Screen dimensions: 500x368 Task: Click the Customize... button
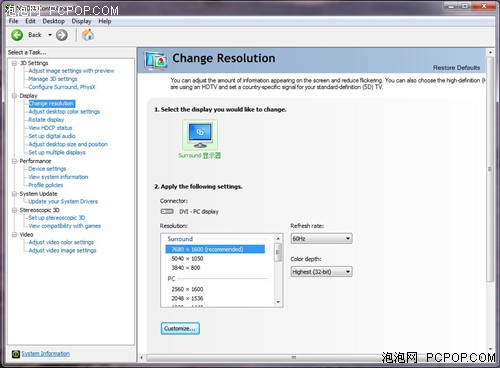(x=180, y=328)
